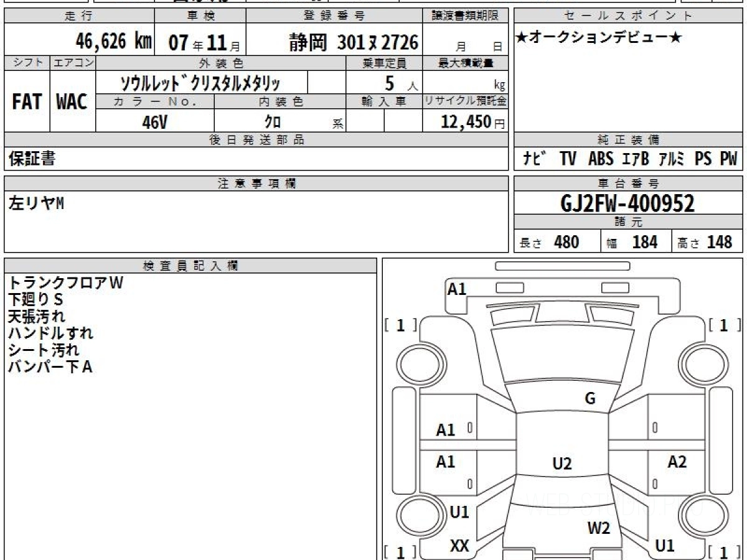This screenshot has height=560, width=747.
Task: Select the ABS equipment item
Action: 601,159
